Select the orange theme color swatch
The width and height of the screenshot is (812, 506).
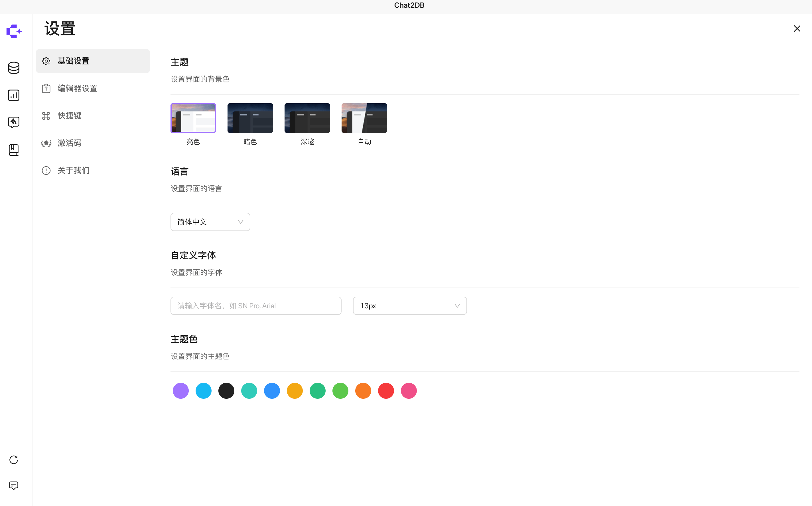(363, 390)
